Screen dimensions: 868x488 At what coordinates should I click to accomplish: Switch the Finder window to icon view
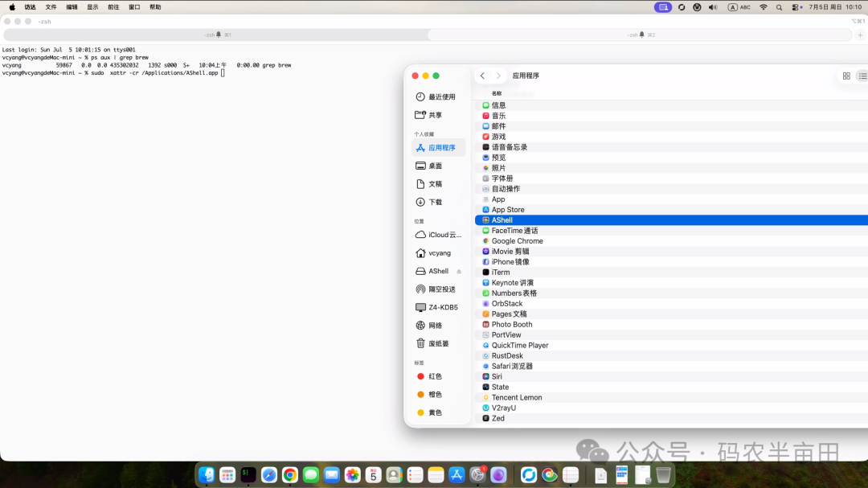[x=846, y=76]
